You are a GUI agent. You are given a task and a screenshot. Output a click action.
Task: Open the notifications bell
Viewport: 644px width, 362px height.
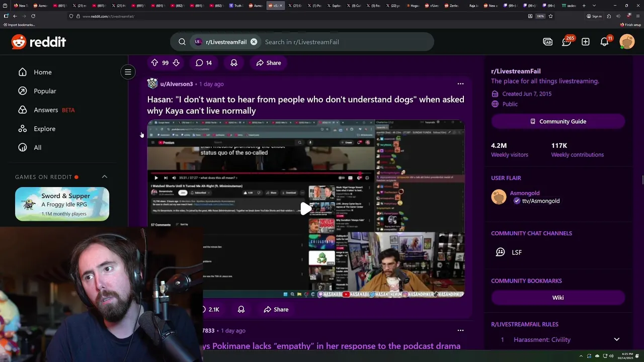605,42
